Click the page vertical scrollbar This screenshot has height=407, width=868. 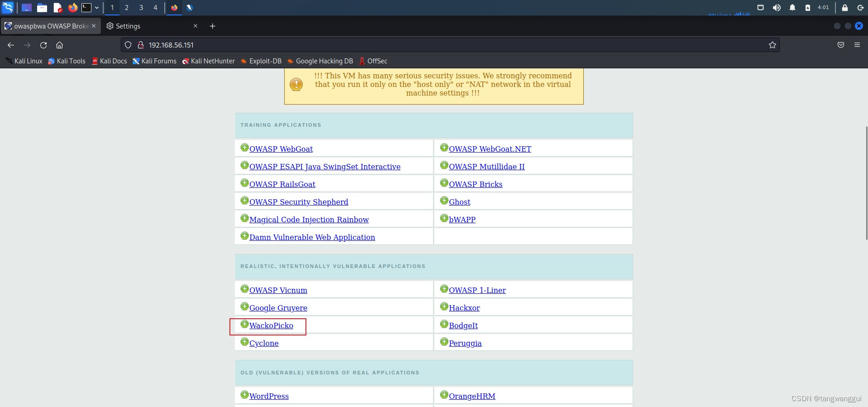[x=866, y=183]
